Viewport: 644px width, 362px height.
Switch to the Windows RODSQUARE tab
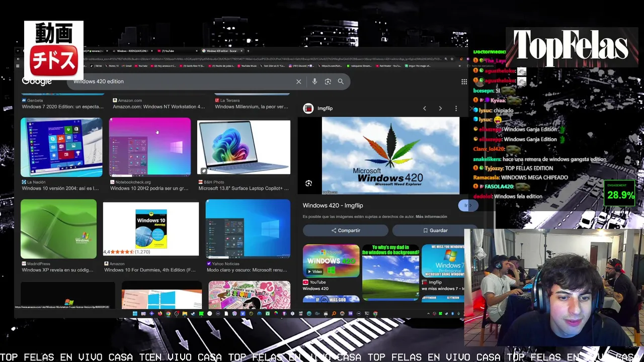[133, 51]
